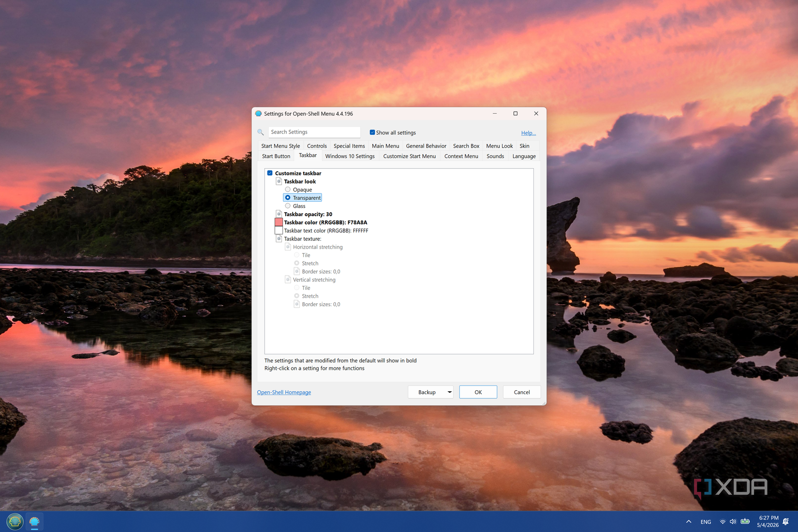This screenshot has width=798, height=532.
Task: Select the Opaque taskbar look
Action: tap(288, 190)
